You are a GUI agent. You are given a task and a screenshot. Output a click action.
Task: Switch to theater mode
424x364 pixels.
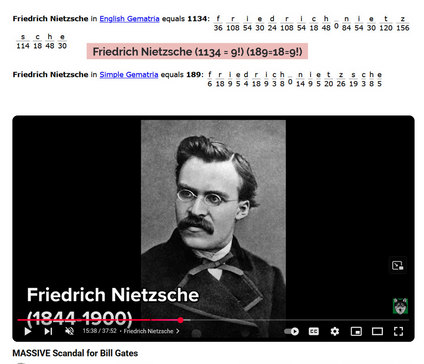coord(377,331)
